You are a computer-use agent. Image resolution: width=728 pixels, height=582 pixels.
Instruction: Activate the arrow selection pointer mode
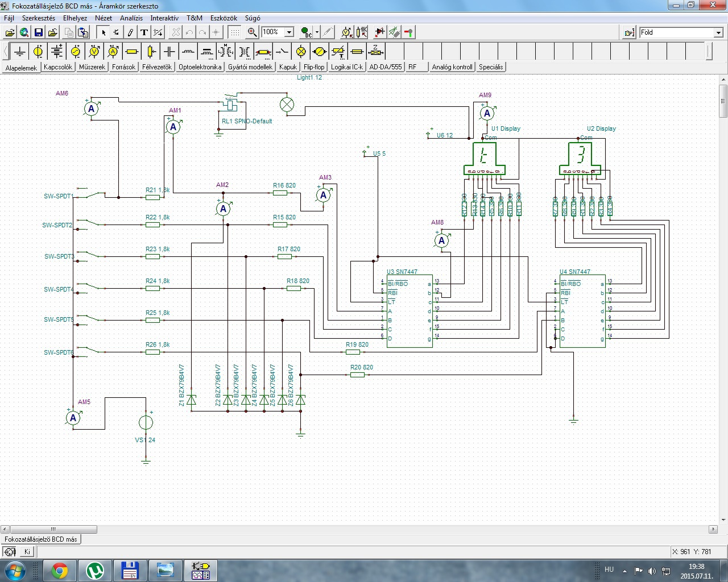coord(104,32)
